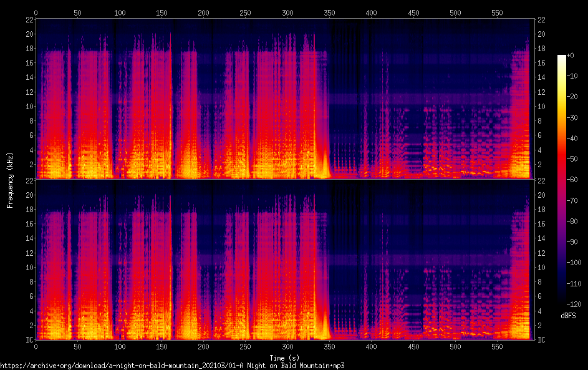The image size is (588, 370).
Task: Select the "-50" value on the color scale
Action: click(572, 158)
